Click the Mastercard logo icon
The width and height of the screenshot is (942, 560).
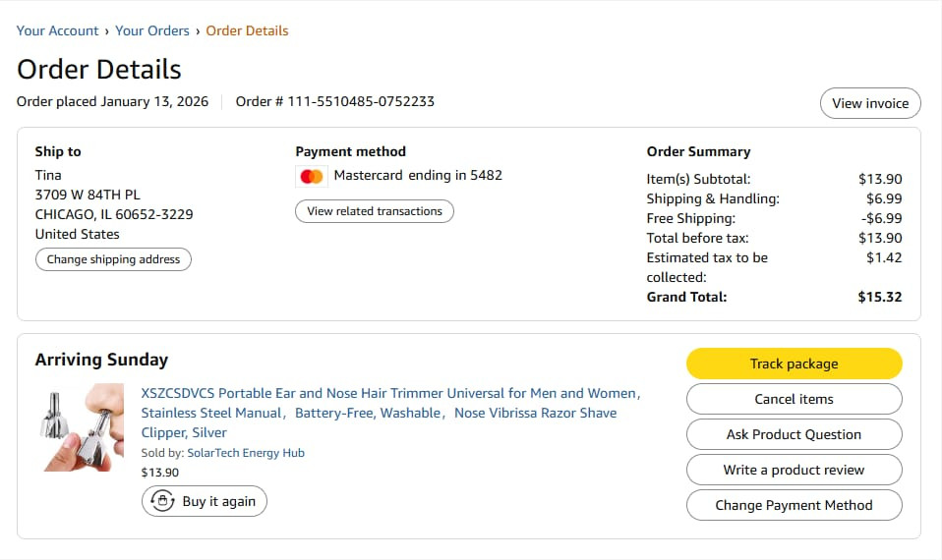tap(312, 176)
